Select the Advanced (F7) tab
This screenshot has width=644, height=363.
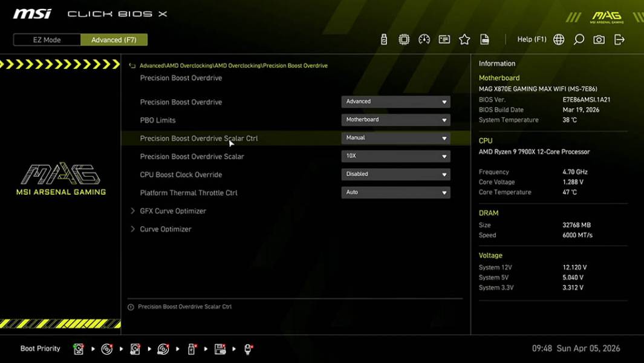coord(114,39)
